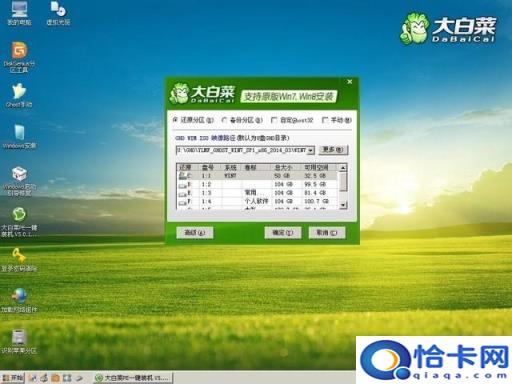
Task: Open the Ghost manual tool icon
Action: pos(19,95)
